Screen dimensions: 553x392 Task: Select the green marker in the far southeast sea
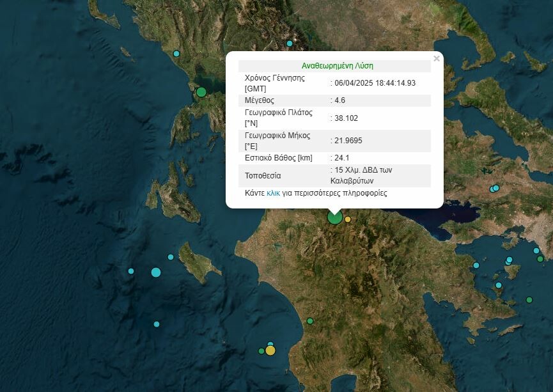click(529, 300)
